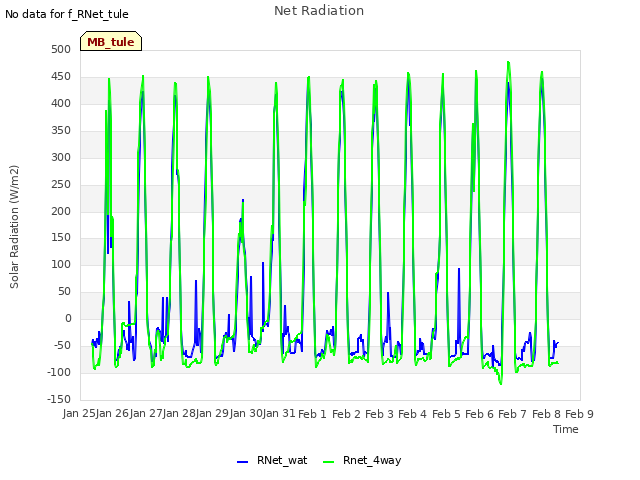
Task: Click the Feb 4 x-axis label
Action: (412, 414)
